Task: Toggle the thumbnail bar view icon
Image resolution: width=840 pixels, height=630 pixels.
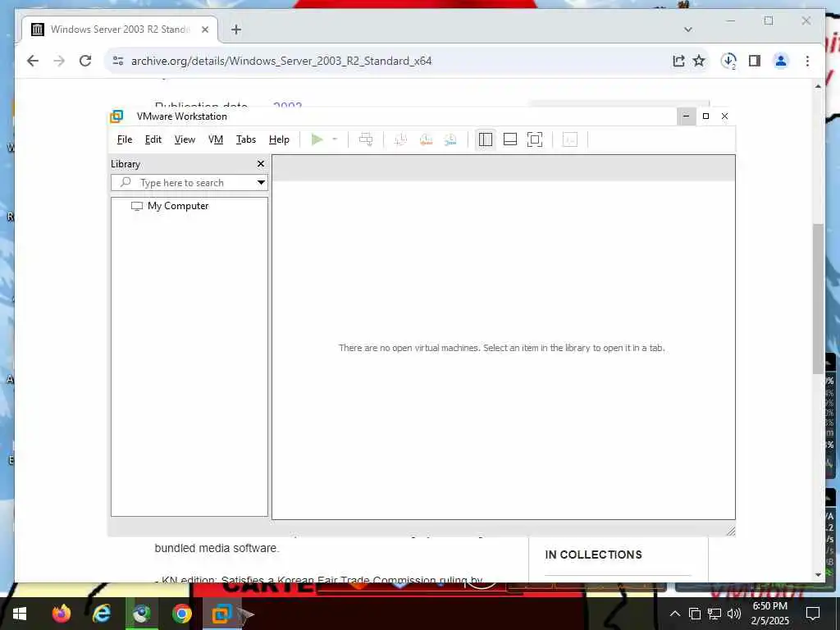Action: (x=510, y=139)
